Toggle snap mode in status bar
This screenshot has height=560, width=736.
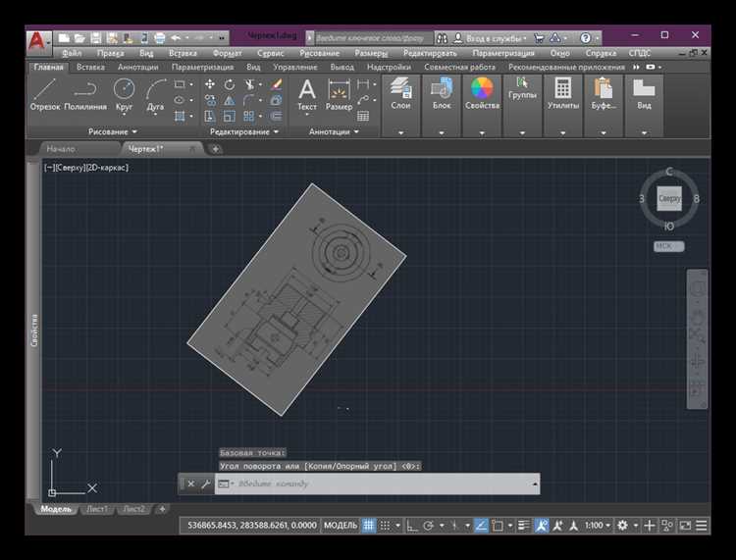click(x=385, y=526)
